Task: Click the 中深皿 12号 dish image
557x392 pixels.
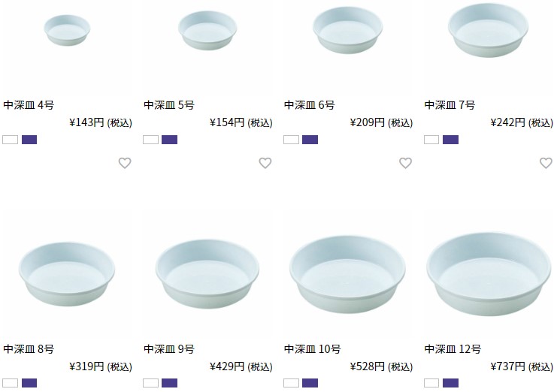Action: [489, 274]
